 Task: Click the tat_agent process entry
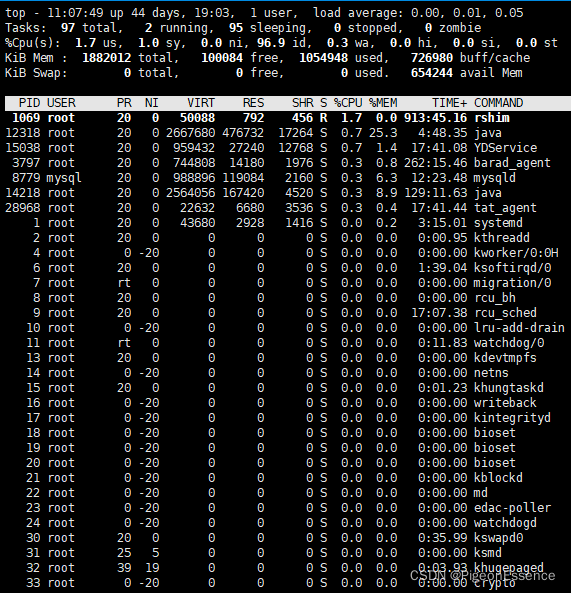pos(505,208)
